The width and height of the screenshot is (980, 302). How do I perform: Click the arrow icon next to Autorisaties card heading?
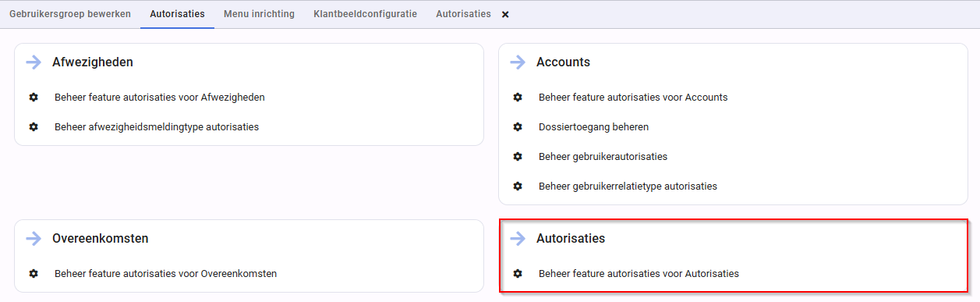point(517,239)
